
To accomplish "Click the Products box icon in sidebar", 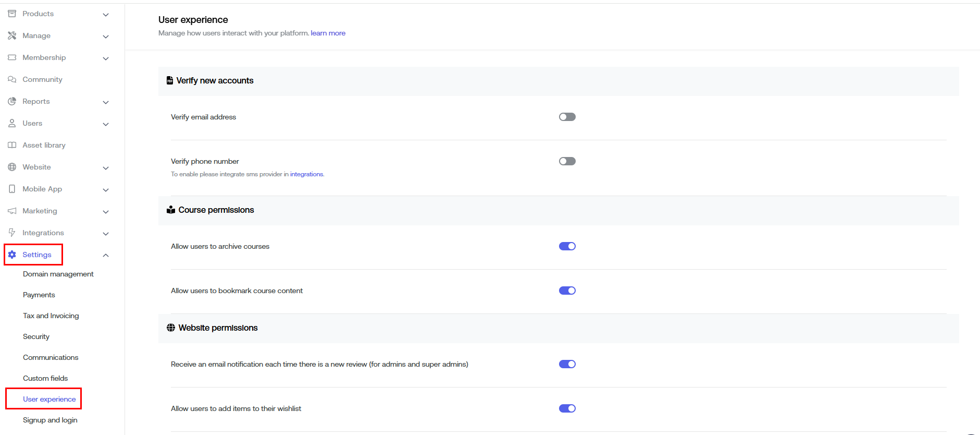I will pos(12,14).
